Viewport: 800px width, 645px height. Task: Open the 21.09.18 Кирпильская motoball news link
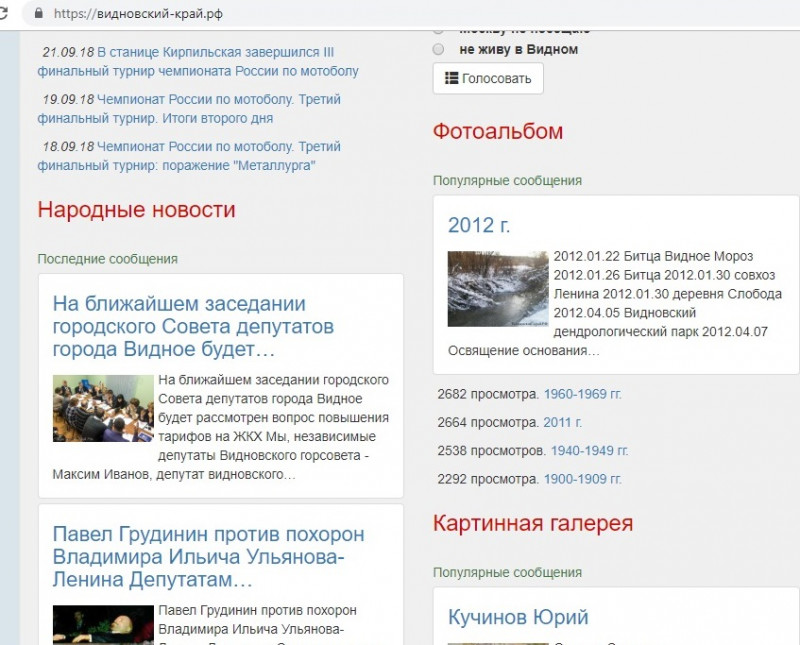(x=198, y=62)
